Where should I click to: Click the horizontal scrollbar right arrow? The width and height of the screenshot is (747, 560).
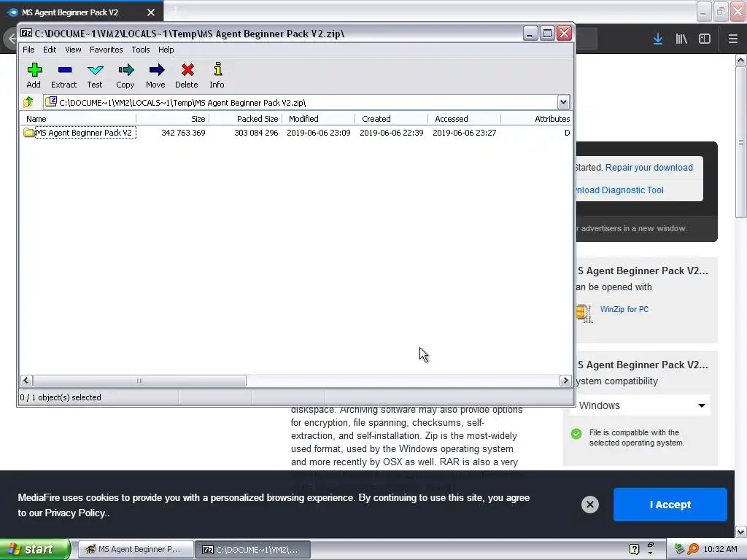(565, 380)
